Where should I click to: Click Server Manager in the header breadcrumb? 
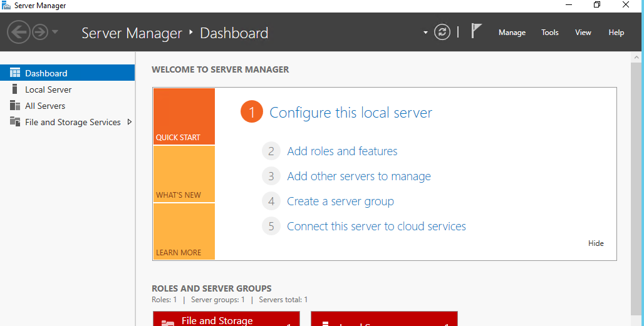click(132, 33)
